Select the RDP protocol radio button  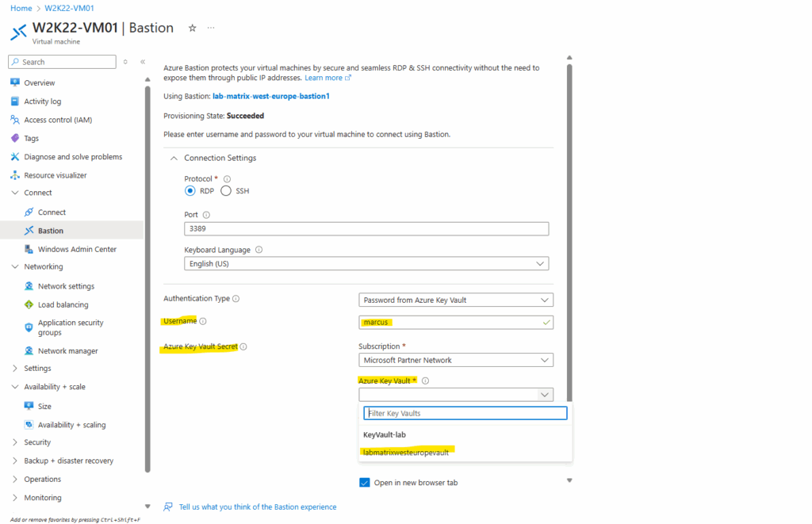(190, 190)
